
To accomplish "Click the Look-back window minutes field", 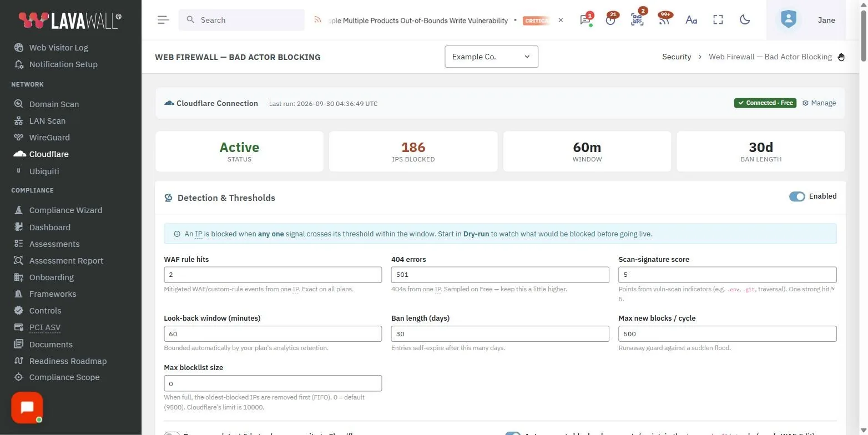I will pos(273,333).
